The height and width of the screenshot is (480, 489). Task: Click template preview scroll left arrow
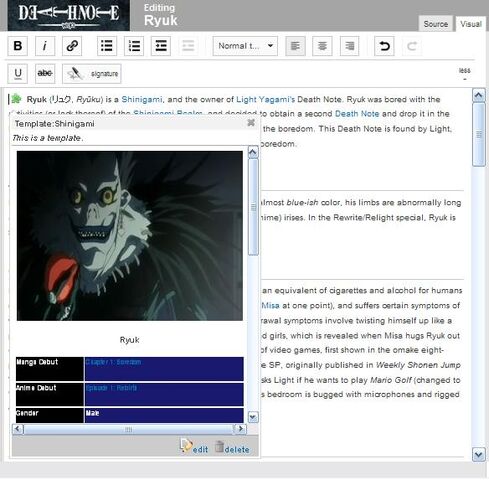(x=18, y=429)
